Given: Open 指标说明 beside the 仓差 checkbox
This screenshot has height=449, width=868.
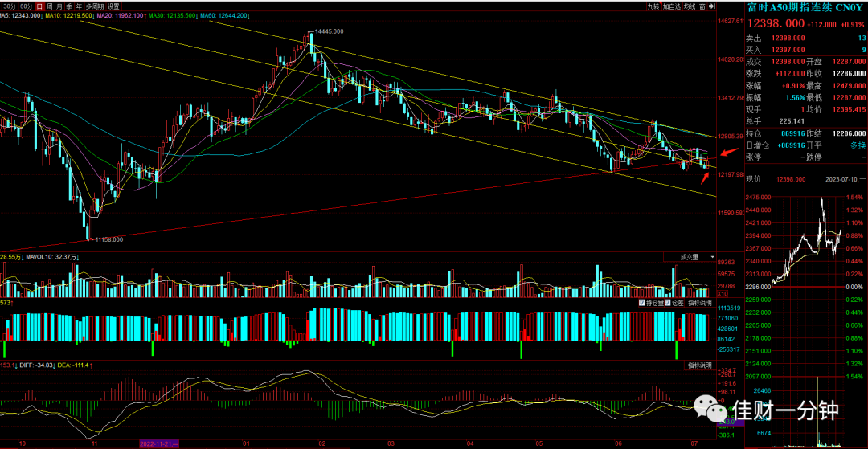Looking at the screenshot, I should click(700, 303).
